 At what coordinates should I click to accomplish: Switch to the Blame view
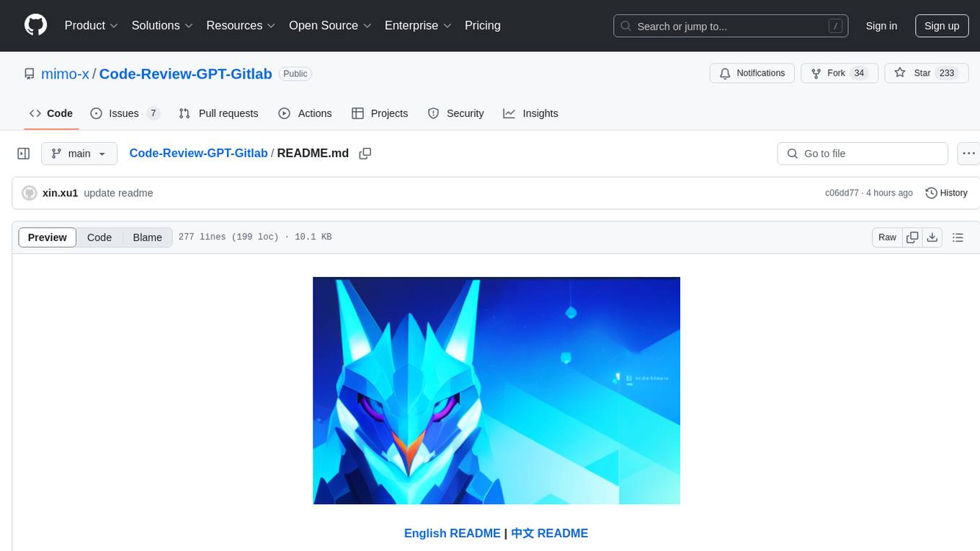click(x=147, y=237)
